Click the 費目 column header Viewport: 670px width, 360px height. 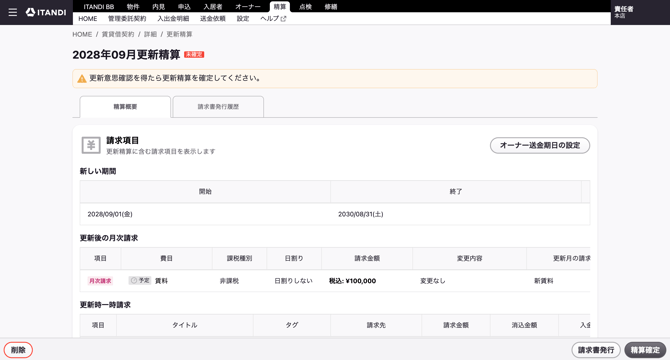click(x=166, y=258)
